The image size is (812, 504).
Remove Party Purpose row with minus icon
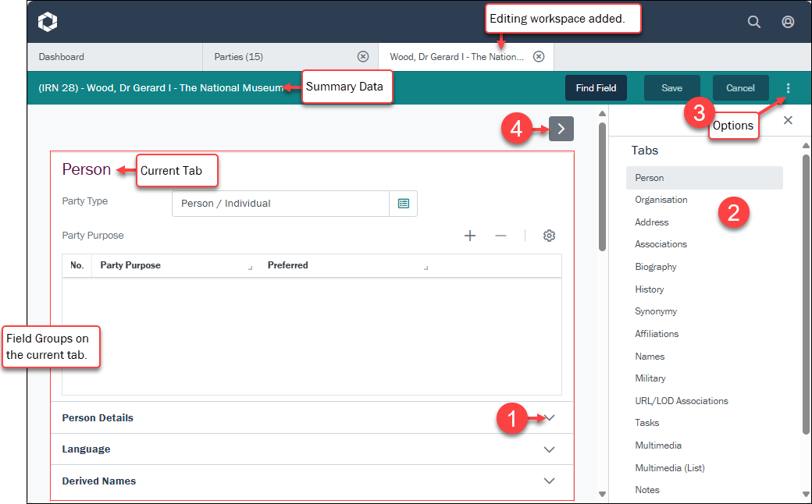(x=500, y=236)
